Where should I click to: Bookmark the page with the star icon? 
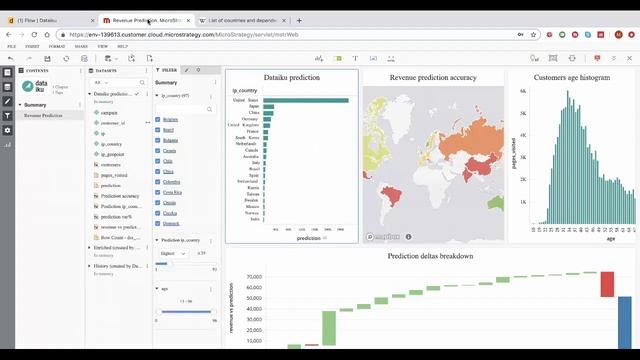click(x=533, y=35)
